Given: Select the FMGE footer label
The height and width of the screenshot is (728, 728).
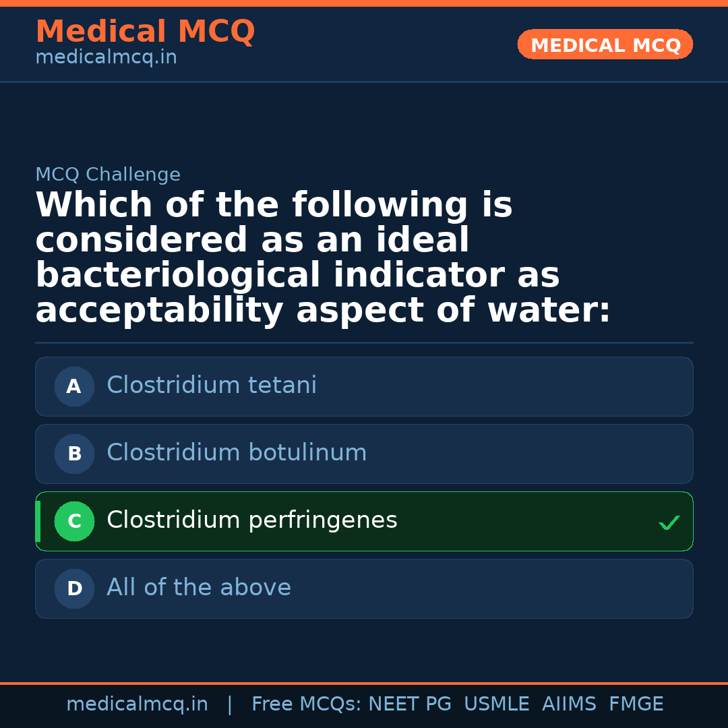Looking at the screenshot, I should pyautogui.click(x=636, y=704).
